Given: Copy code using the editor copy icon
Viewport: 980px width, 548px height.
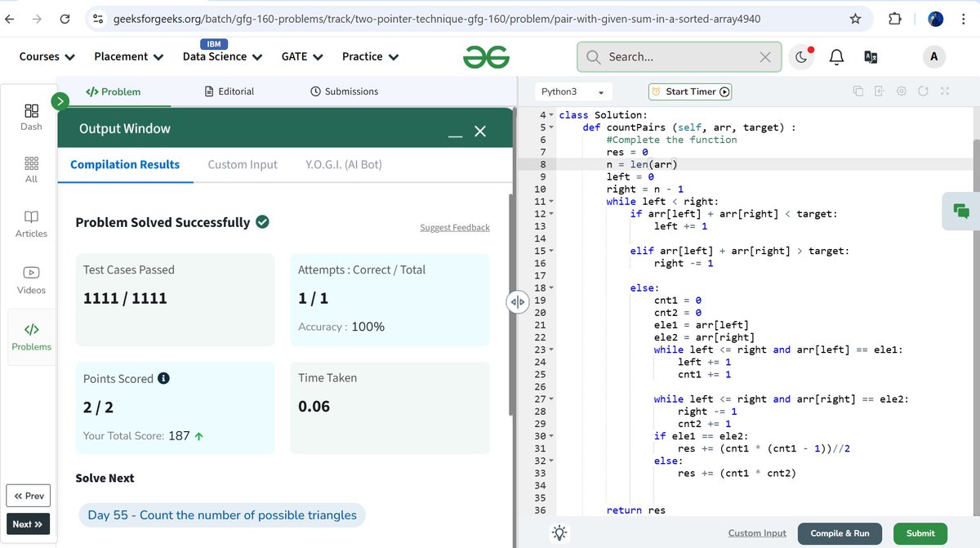Looking at the screenshot, I should [857, 91].
